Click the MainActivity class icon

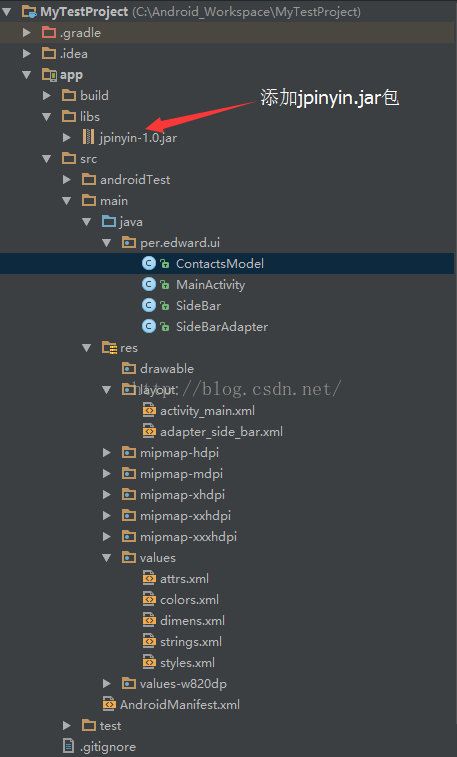[x=149, y=284]
